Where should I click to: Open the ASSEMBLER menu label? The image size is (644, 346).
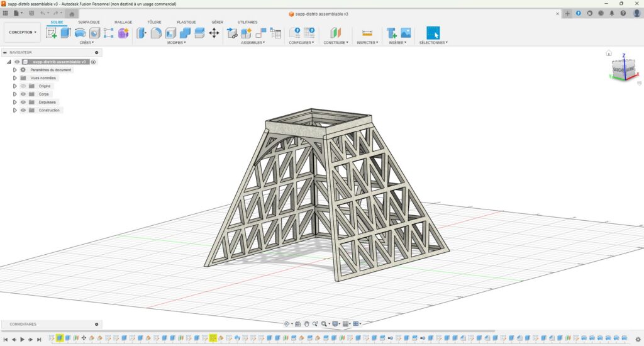tap(253, 43)
